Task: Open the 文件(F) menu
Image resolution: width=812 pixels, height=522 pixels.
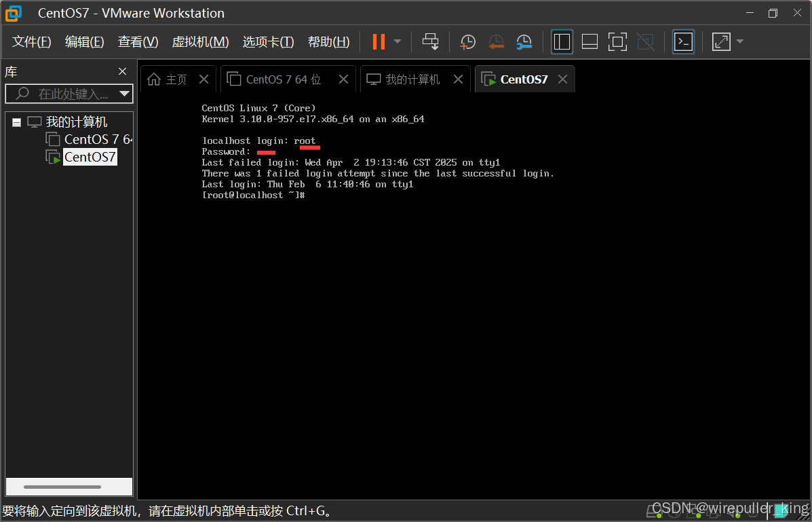Action: point(32,41)
